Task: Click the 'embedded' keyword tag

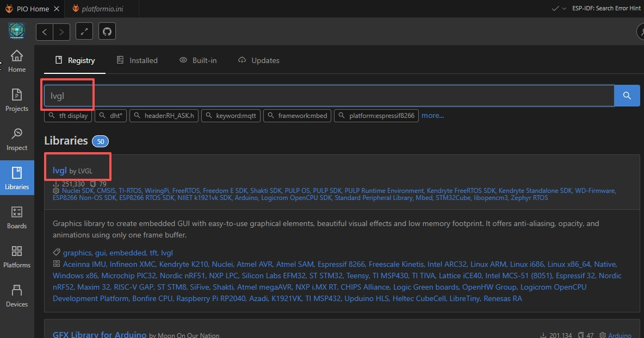Action: click(x=128, y=253)
